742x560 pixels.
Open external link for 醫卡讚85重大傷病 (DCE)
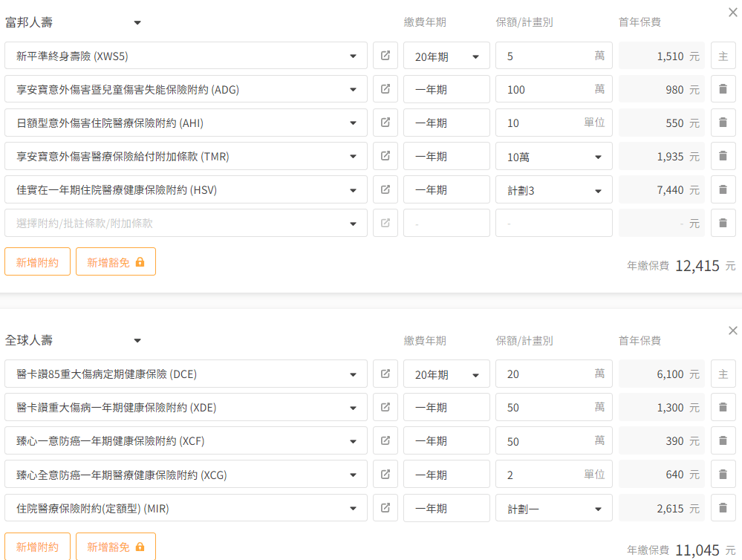click(x=385, y=374)
